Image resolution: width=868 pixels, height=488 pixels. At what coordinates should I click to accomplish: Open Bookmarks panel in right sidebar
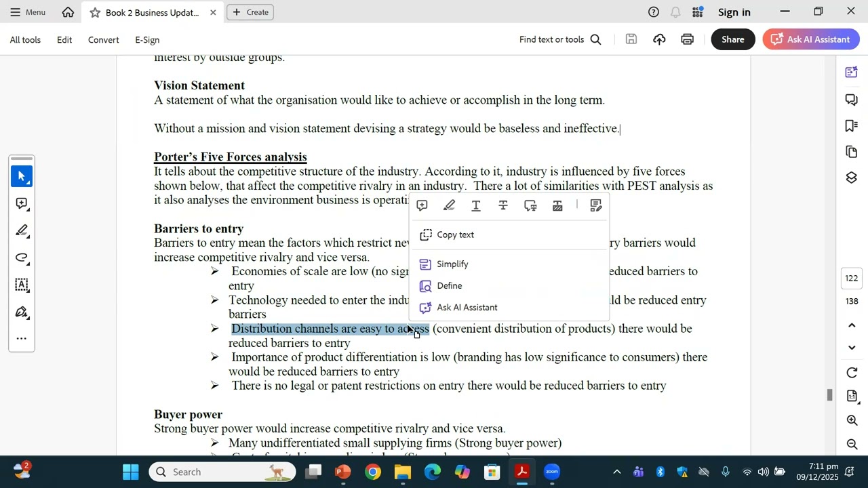(852, 126)
